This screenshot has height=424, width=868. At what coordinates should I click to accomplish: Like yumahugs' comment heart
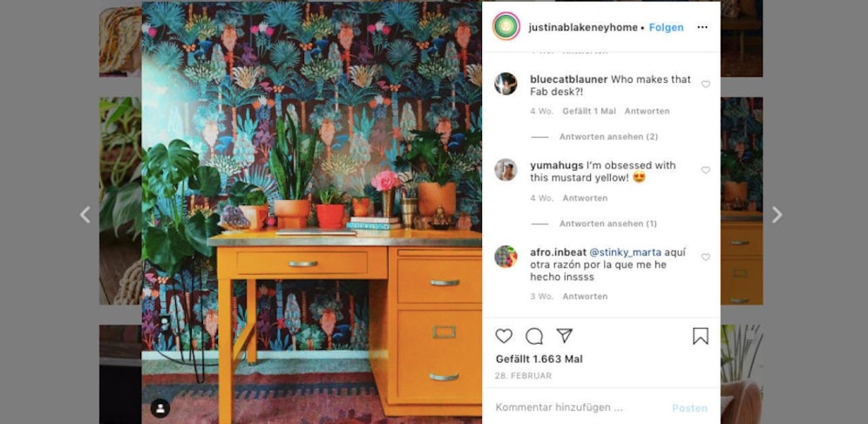coord(705,170)
